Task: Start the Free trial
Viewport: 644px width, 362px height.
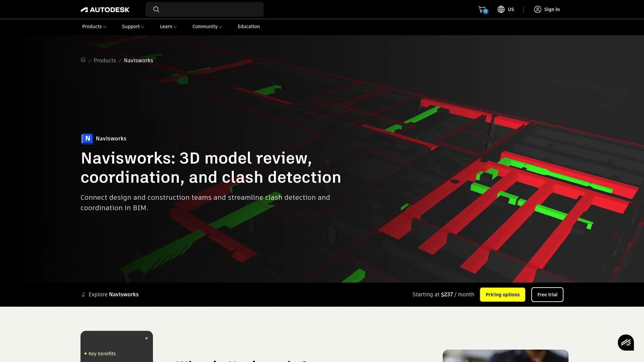Action: (547, 295)
